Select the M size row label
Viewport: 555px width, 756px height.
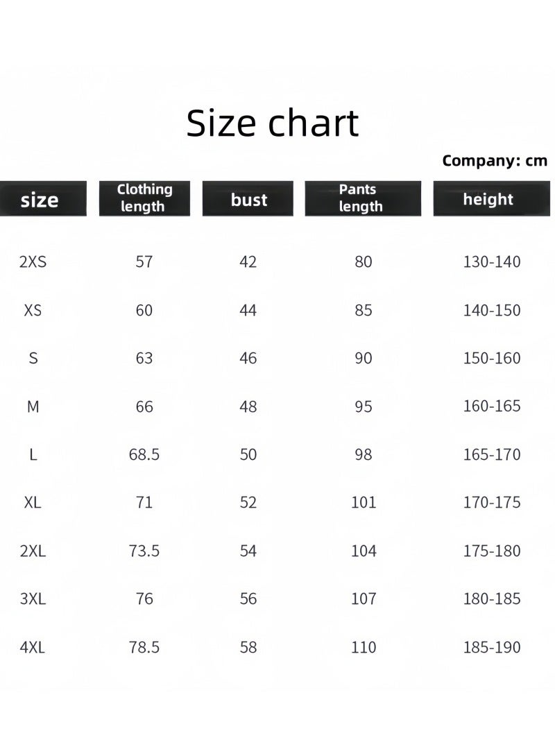point(33,406)
